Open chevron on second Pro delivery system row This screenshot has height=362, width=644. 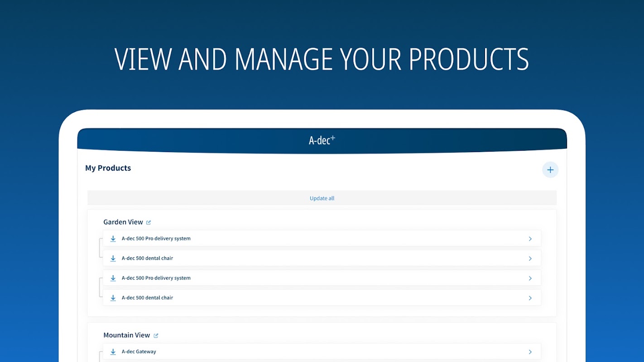pos(530,278)
